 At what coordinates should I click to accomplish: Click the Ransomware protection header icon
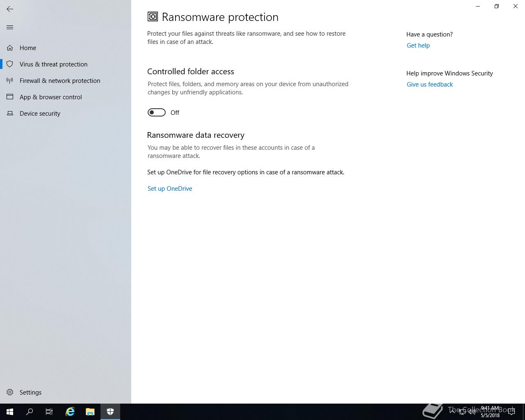coord(153,16)
